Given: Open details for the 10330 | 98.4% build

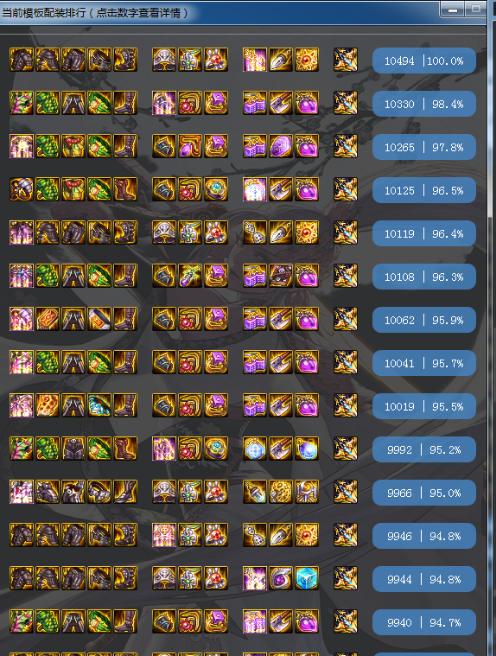Looking at the screenshot, I should [424, 104].
